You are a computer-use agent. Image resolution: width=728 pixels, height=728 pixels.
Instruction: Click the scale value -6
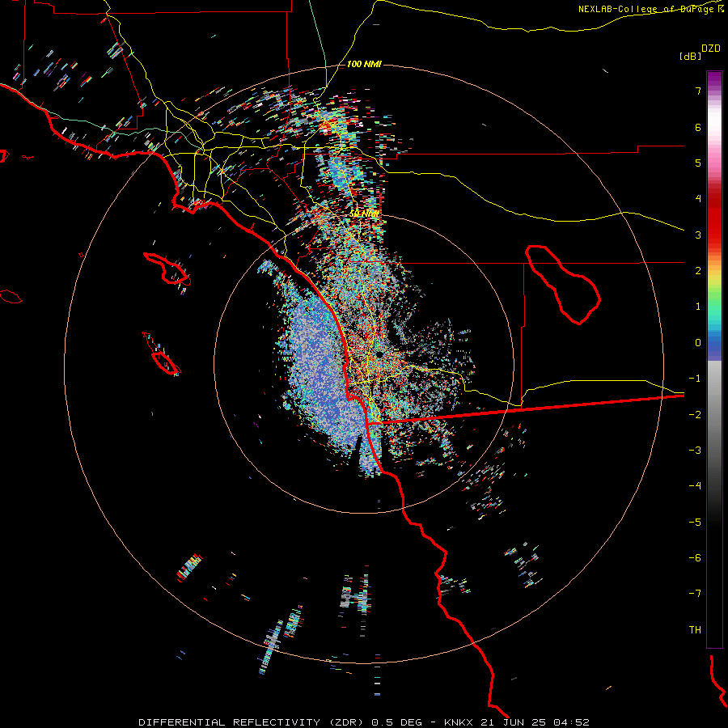tap(695, 558)
